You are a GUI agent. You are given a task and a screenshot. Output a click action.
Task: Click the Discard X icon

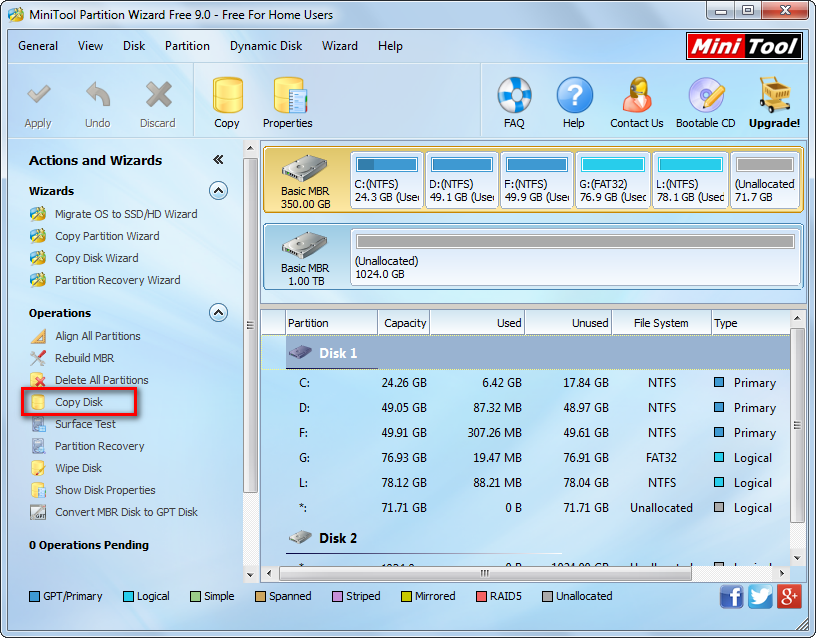click(x=158, y=95)
